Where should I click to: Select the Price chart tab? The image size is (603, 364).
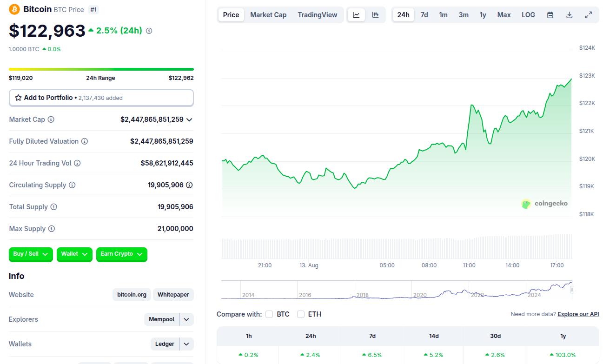tap(231, 15)
